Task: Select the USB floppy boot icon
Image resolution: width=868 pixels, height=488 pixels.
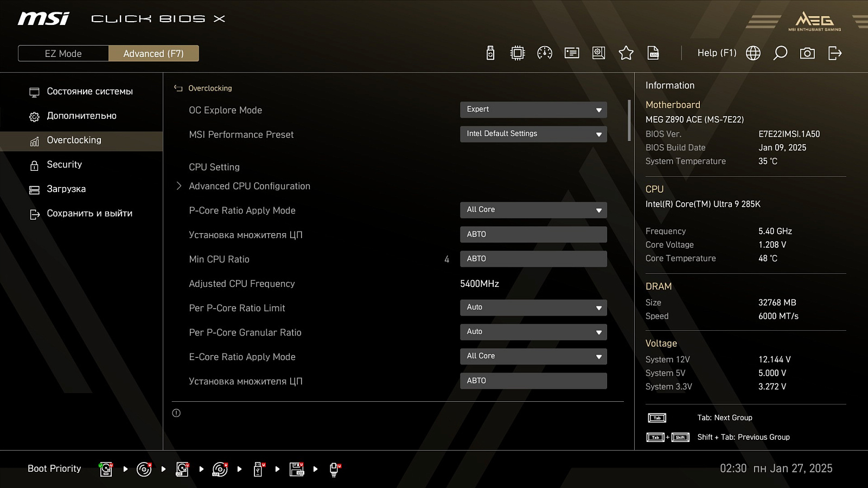Action: (297, 469)
